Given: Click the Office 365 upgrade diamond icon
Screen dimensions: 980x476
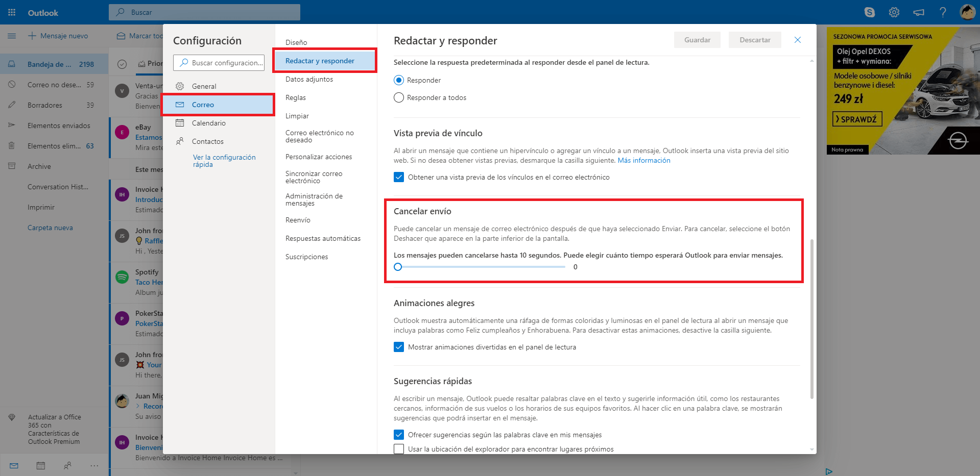Looking at the screenshot, I should click(x=12, y=417).
